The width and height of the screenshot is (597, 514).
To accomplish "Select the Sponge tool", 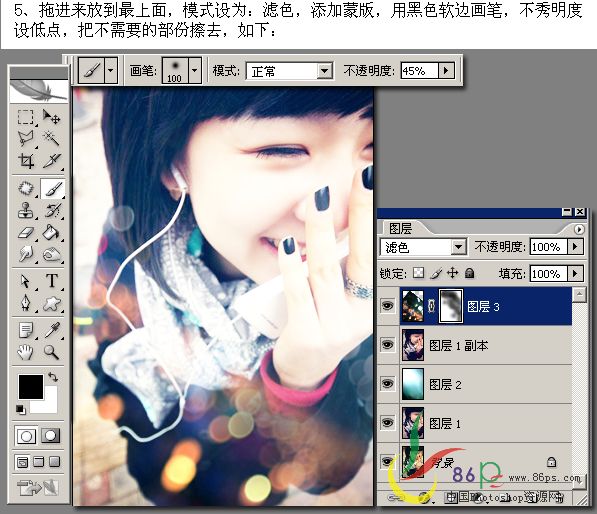I will [51, 254].
